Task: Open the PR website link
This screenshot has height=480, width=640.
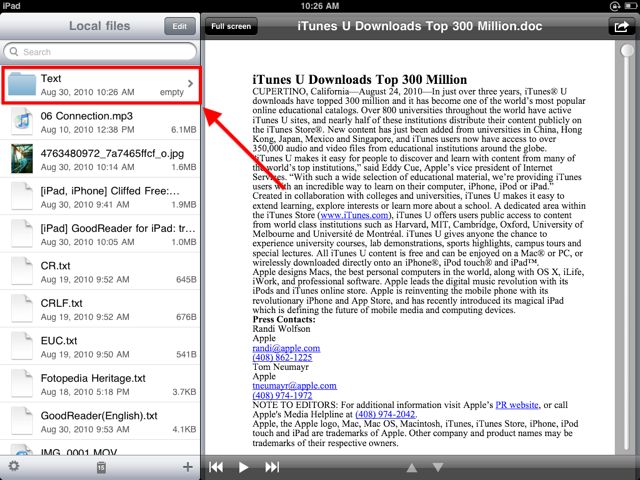Action: 517,405
